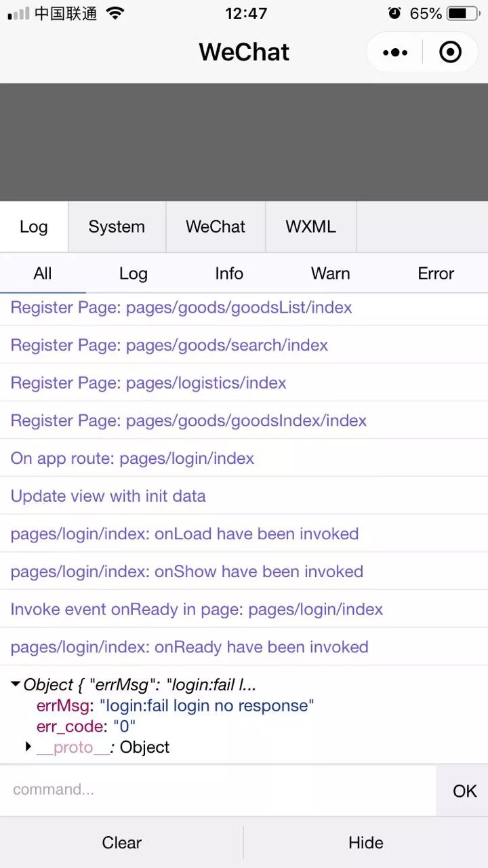Viewport: 488px width, 868px height.
Task: Select log 'onShow have been invoked'
Action: [244, 571]
